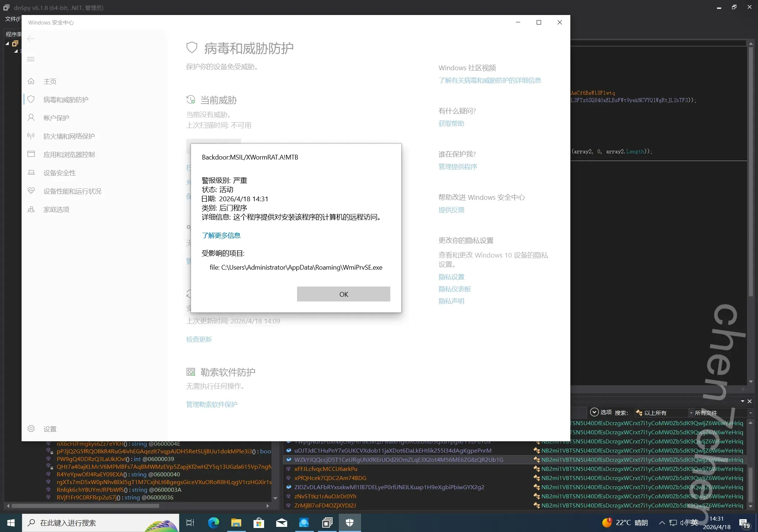Toggle the hamburger navigation menu
This screenshot has width=758, height=532.
pyautogui.click(x=31, y=59)
